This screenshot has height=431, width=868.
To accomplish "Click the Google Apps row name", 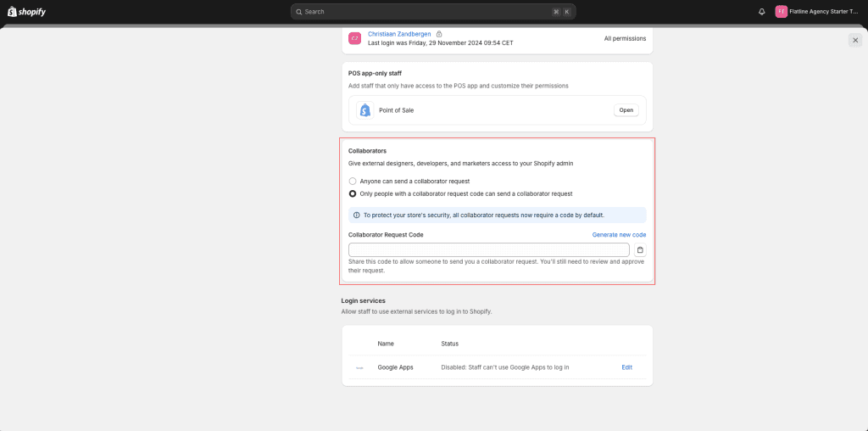I will [395, 367].
